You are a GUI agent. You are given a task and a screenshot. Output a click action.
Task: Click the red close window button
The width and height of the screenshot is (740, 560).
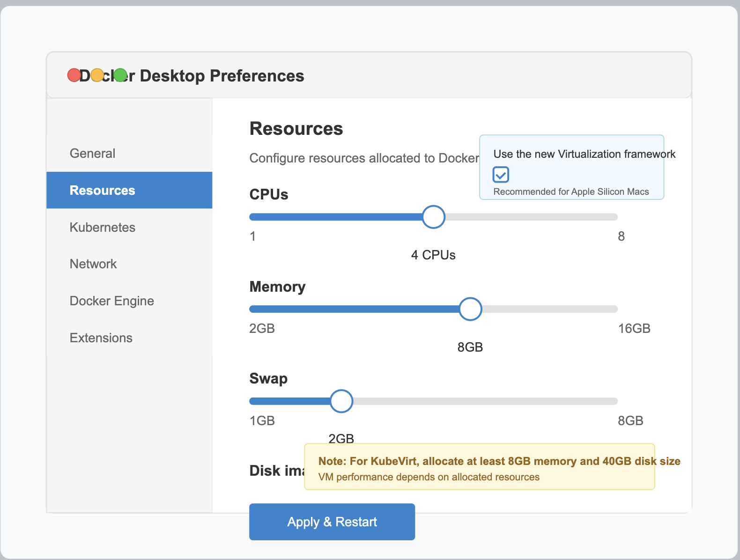pyautogui.click(x=74, y=75)
